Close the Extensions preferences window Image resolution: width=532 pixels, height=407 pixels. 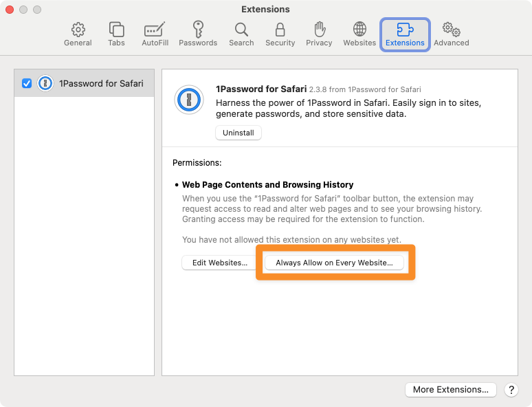(x=10, y=10)
